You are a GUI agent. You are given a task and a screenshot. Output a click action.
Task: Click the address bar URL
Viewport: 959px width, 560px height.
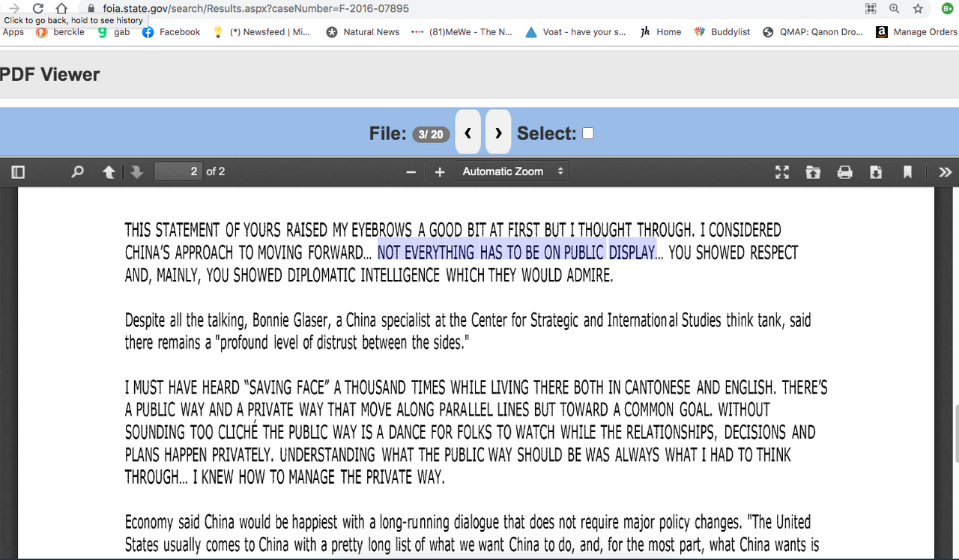[256, 8]
